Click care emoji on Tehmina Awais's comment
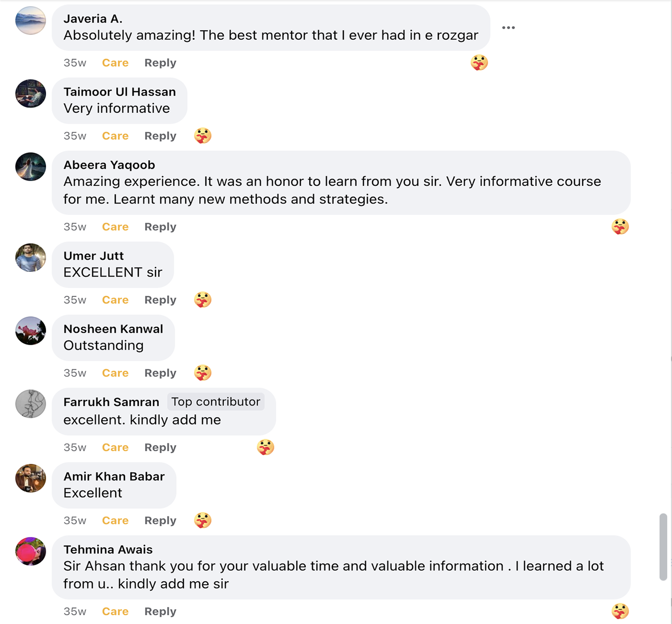This screenshot has width=672, height=624. click(x=620, y=611)
